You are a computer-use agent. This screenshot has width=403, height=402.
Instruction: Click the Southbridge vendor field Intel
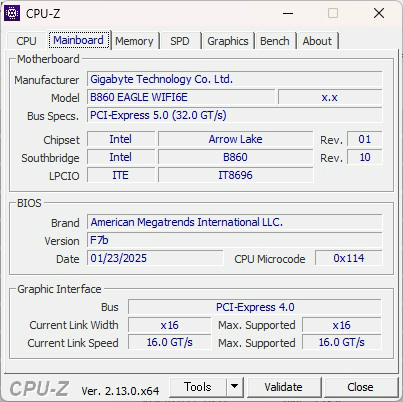[x=121, y=157]
